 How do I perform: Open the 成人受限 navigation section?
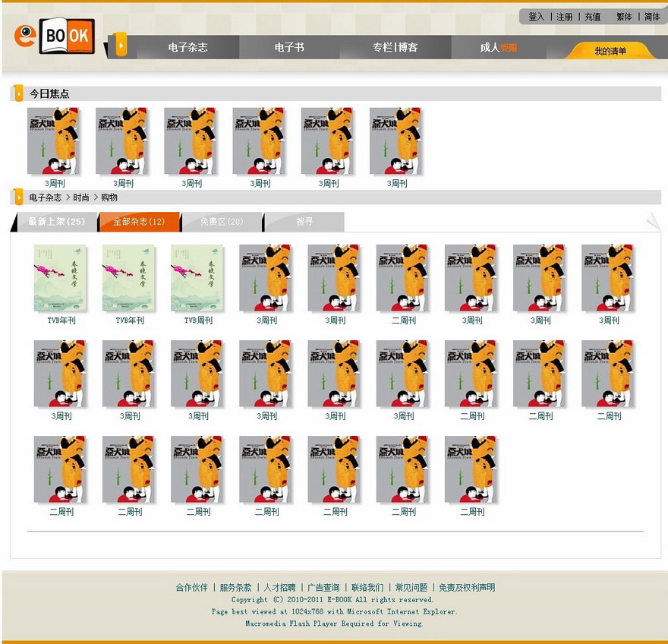[x=499, y=47]
